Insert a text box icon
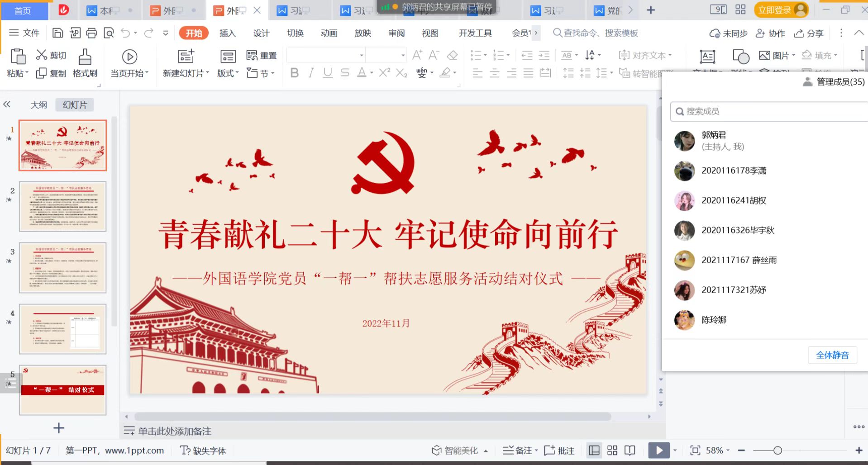868x465 pixels. tap(707, 57)
